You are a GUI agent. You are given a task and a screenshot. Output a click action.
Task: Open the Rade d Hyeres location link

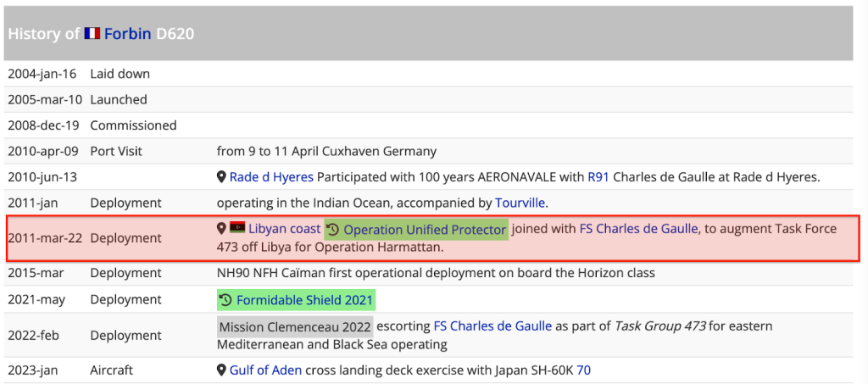tap(271, 177)
